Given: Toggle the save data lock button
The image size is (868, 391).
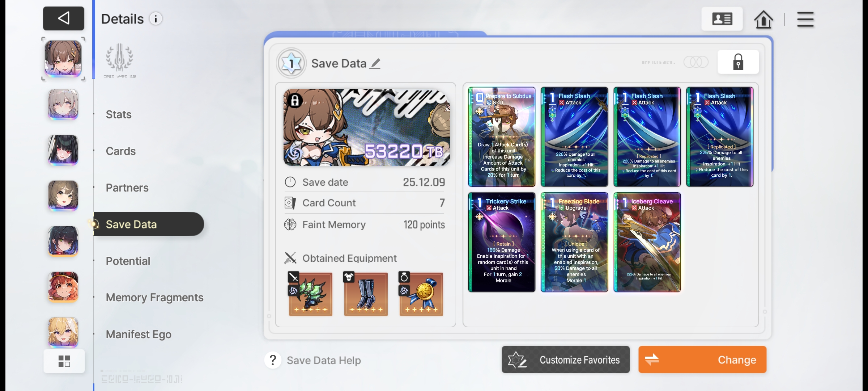Looking at the screenshot, I should point(738,62).
